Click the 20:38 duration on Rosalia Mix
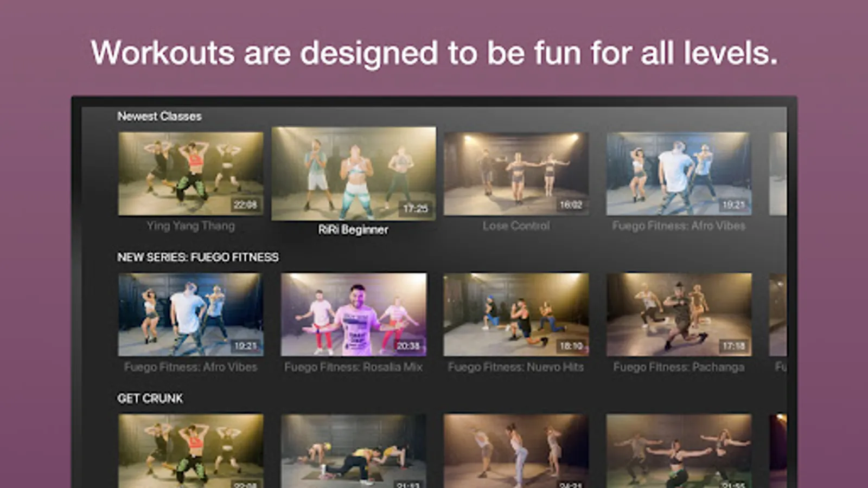This screenshot has width=868, height=488. [x=408, y=345]
